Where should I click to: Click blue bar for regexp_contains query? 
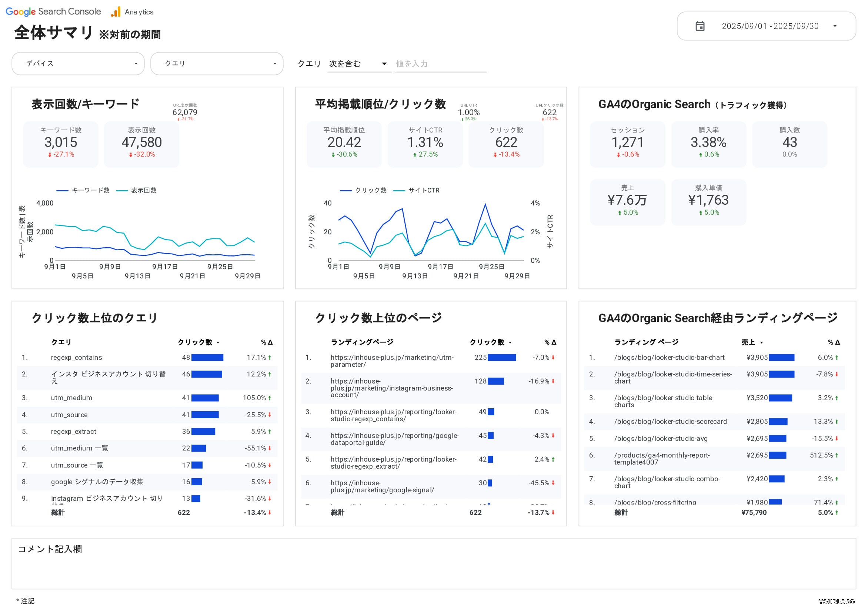click(x=207, y=358)
